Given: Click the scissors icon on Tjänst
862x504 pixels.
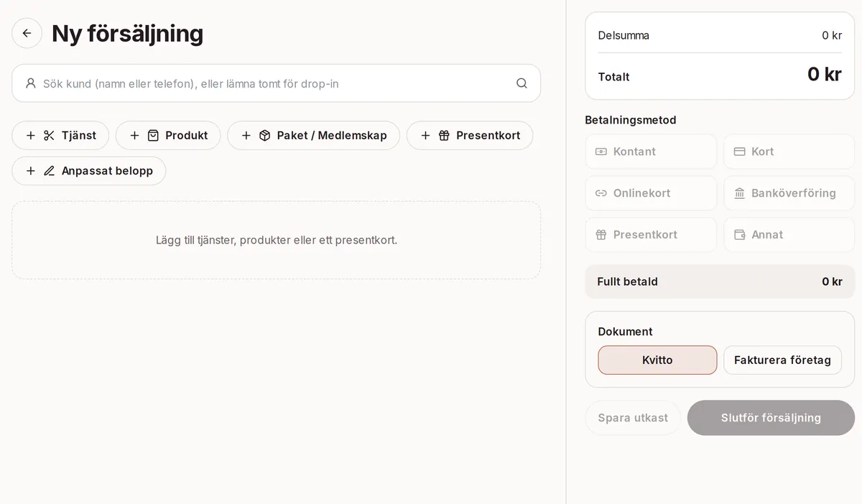Looking at the screenshot, I should 49,136.
